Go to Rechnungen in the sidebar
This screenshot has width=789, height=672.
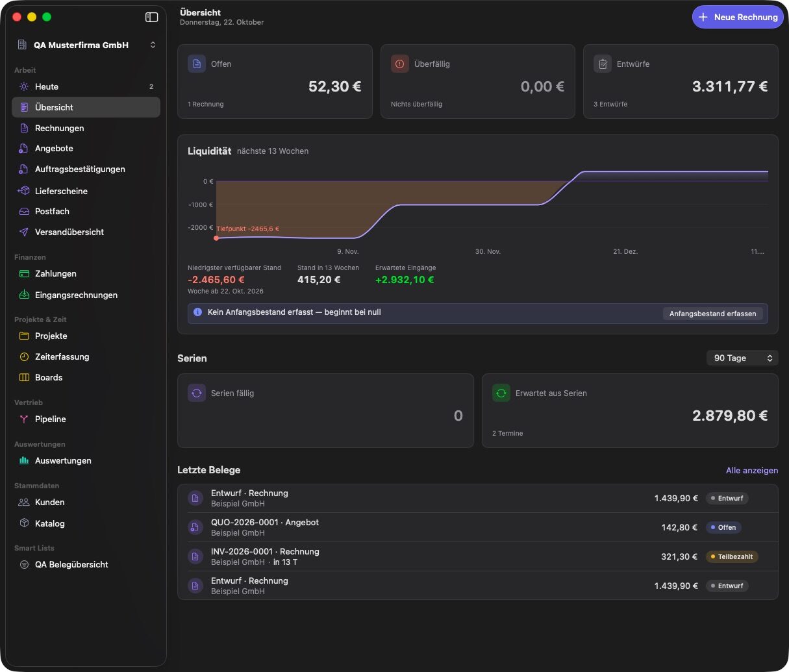pyautogui.click(x=86, y=128)
